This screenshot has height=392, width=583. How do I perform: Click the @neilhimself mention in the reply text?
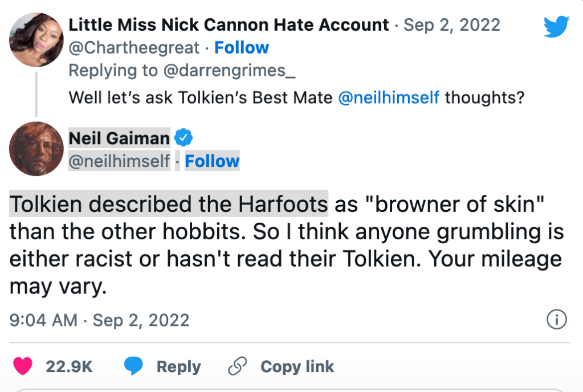388,97
